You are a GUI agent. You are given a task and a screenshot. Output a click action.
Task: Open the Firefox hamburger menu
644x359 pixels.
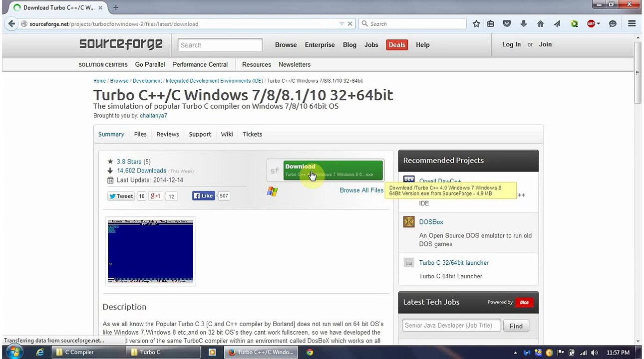tap(632, 23)
